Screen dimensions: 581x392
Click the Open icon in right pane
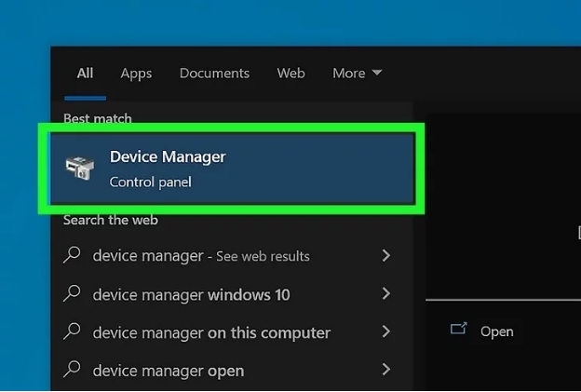point(457,330)
